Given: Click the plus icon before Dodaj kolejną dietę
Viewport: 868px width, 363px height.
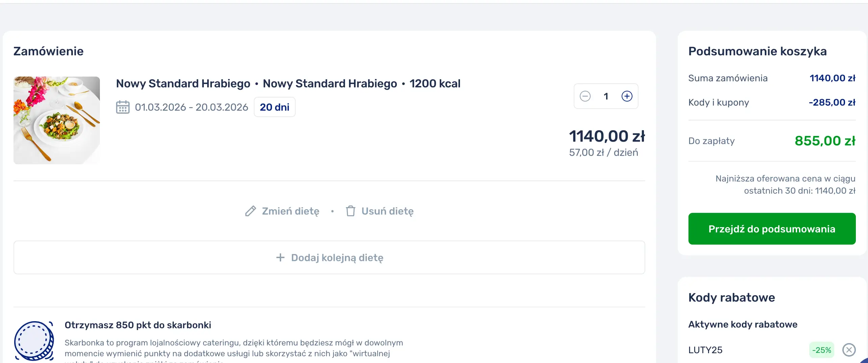Looking at the screenshot, I should tap(280, 258).
